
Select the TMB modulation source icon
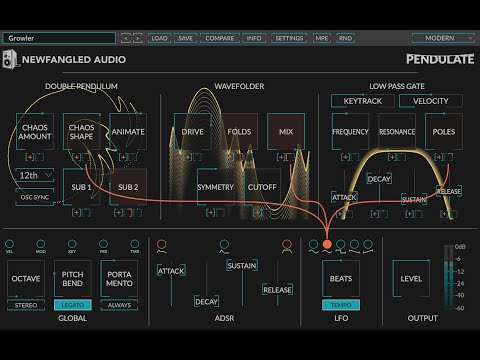135,244
